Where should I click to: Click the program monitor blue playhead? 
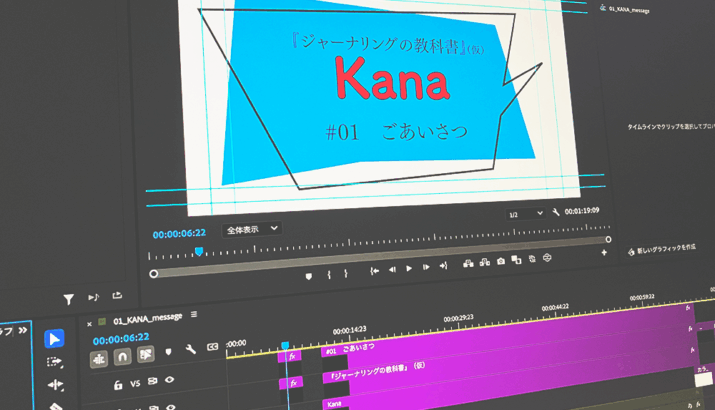(199, 252)
